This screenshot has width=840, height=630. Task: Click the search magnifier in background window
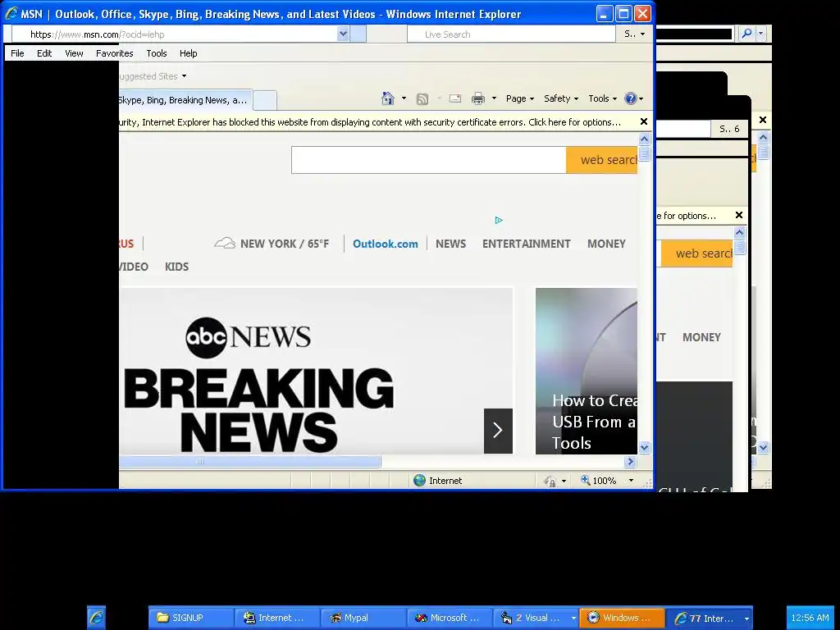[x=746, y=34]
